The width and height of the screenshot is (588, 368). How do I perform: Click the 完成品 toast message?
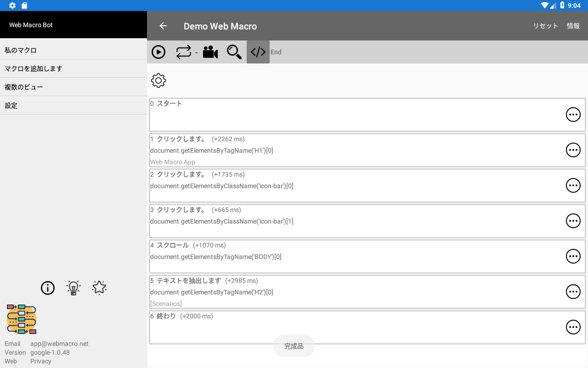[294, 346]
